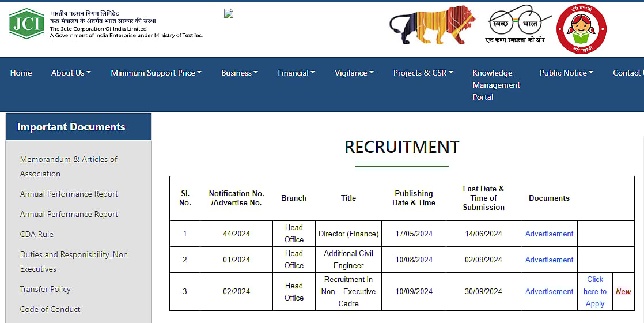The image size is (644, 323).
Task: Click the Swachh Bharat spectacles logo
Action: tap(518, 24)
